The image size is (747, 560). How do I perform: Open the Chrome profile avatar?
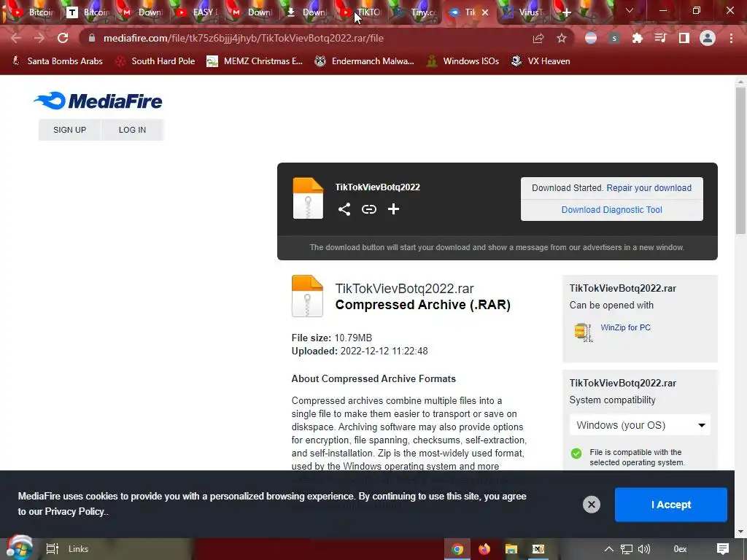708,38
